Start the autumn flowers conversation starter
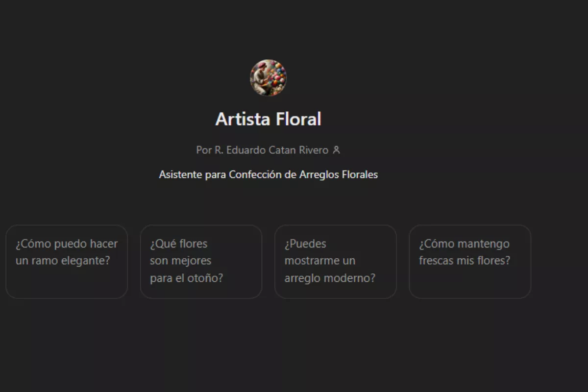The image size is (588, 392). pyautogui.click(x=201, y=262)
